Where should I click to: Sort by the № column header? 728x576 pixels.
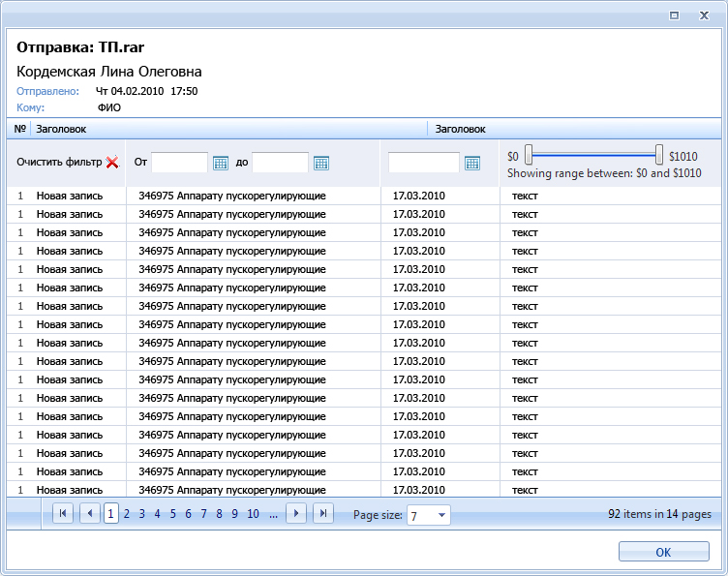(19, 129)
